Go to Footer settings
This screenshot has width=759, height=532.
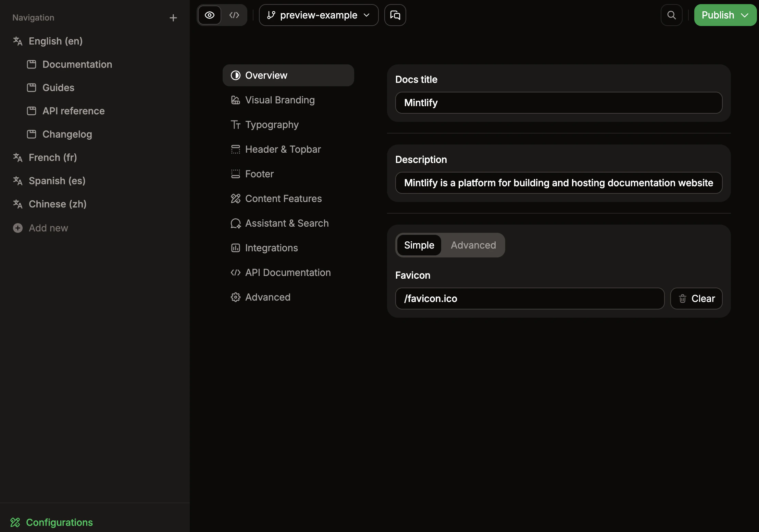click(x=288, y=174)
